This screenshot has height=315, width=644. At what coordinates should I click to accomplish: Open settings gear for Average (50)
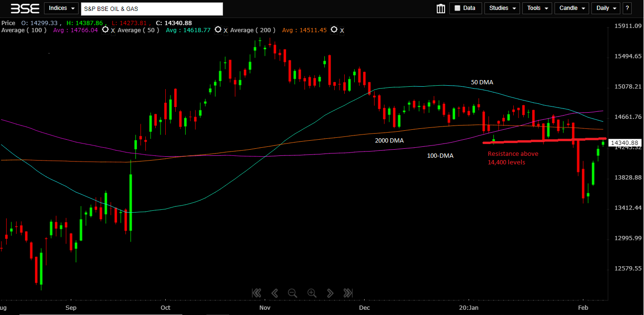click(218, 30)
